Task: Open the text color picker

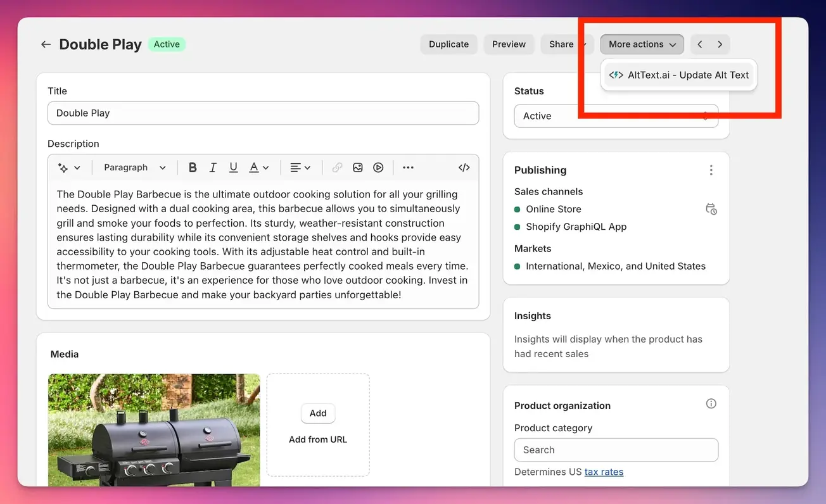Action: [x=258, y=168]
